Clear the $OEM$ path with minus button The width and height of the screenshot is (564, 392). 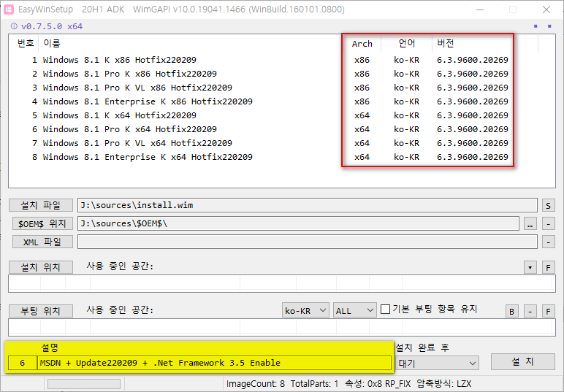point(548,224)
